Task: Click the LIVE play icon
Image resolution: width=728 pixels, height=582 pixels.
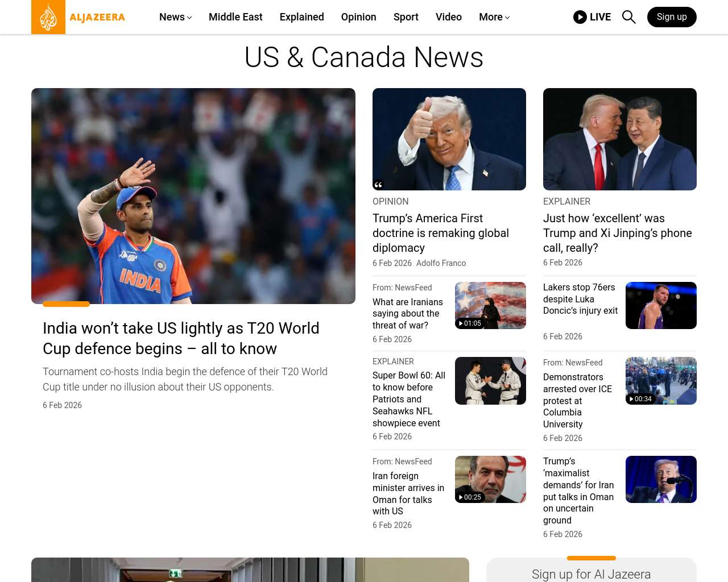Action: 580,17
